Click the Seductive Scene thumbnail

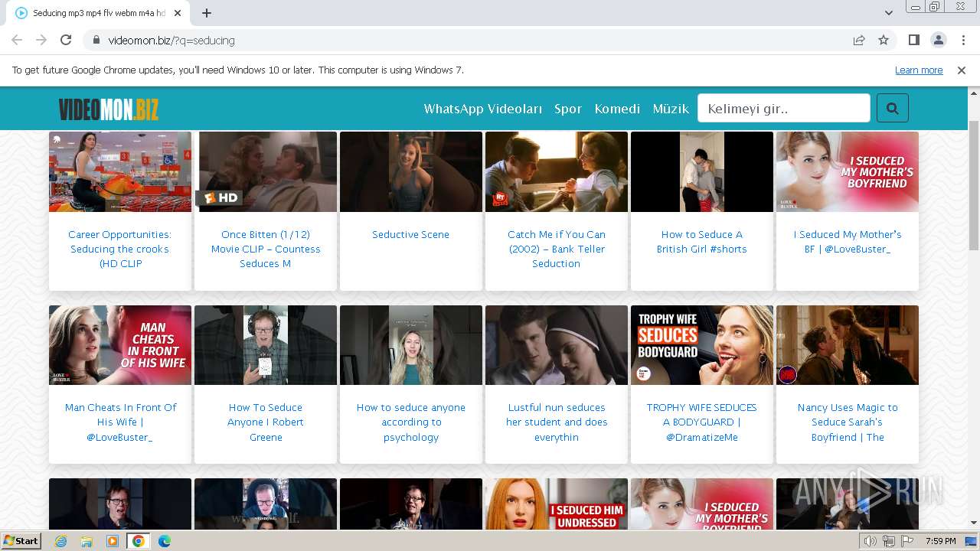point(411,171)
